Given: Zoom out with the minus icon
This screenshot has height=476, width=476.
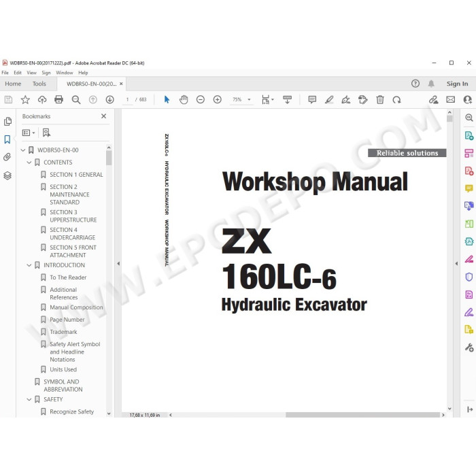Looking at the screenshot, I should point(201,99).
